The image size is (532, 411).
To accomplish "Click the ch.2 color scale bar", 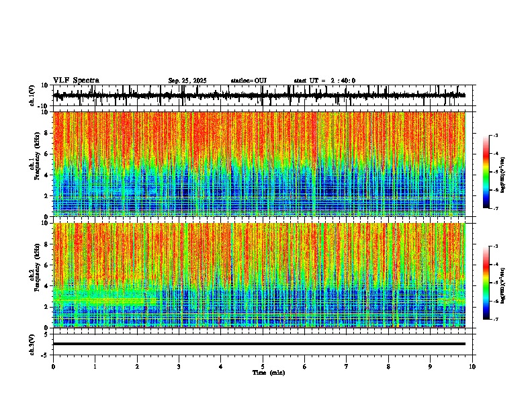I will coord(486,283).
